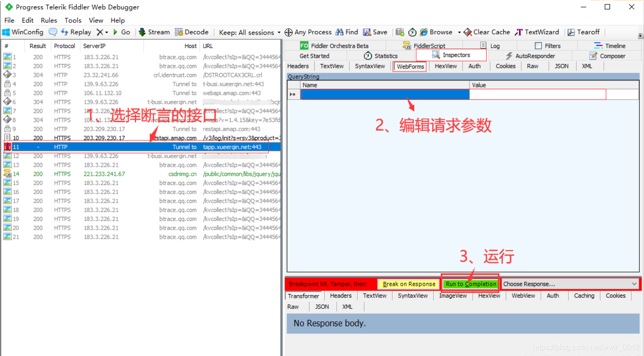The width and height of the screenshot is (644, 356).
Task: Open the Choose Response dropdown
Action: pyautogui.click(x=570, y=284)
